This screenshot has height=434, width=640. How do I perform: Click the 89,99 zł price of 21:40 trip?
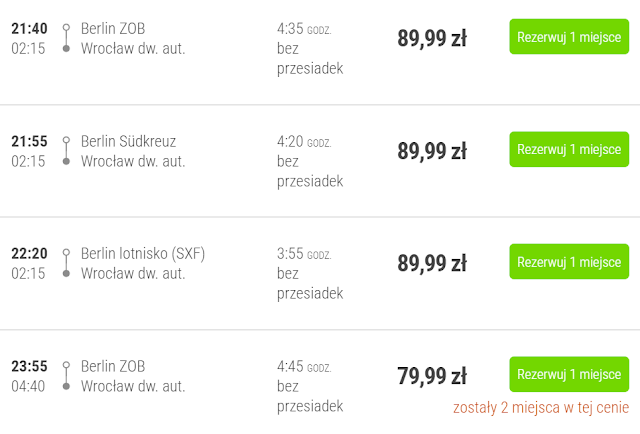pos(432,38)
